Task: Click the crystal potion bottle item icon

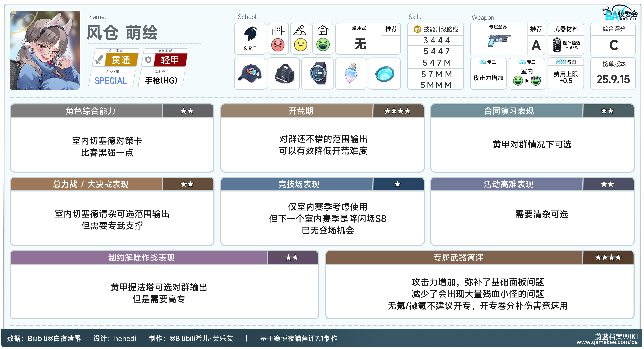Action: [351, 74]
